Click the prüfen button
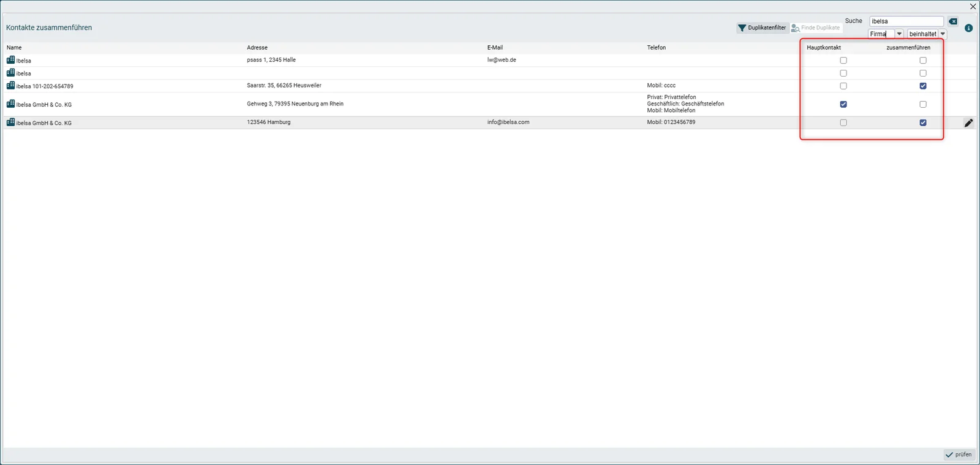 959,455
